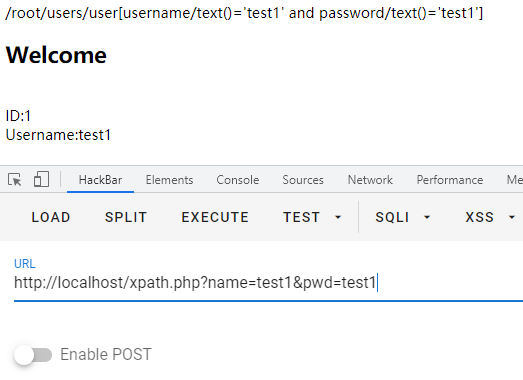The image size is (523, 380).
Task: Click the 'ID:1' text
Action: coord(18,116)
